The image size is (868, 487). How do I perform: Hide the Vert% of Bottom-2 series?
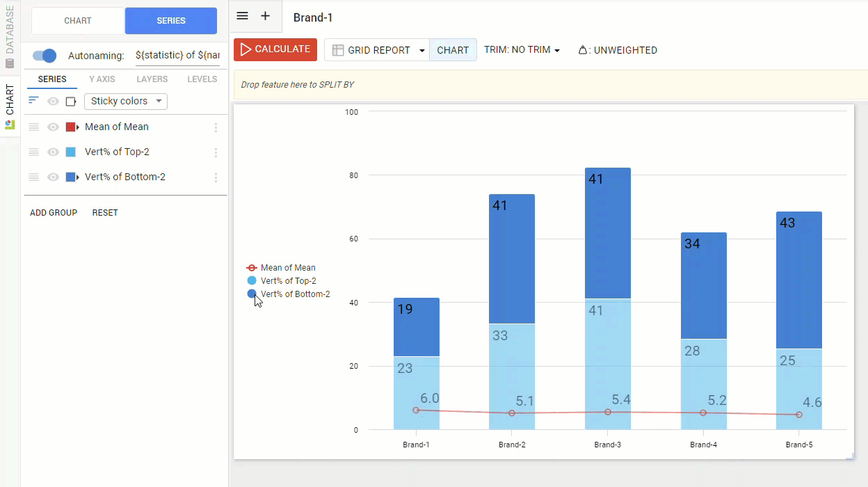coord(53,177)
